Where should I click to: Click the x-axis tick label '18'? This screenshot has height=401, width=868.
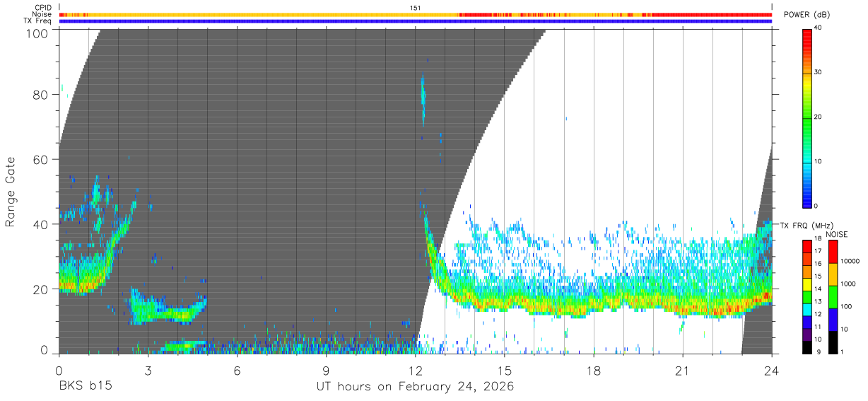coord(594,370)
